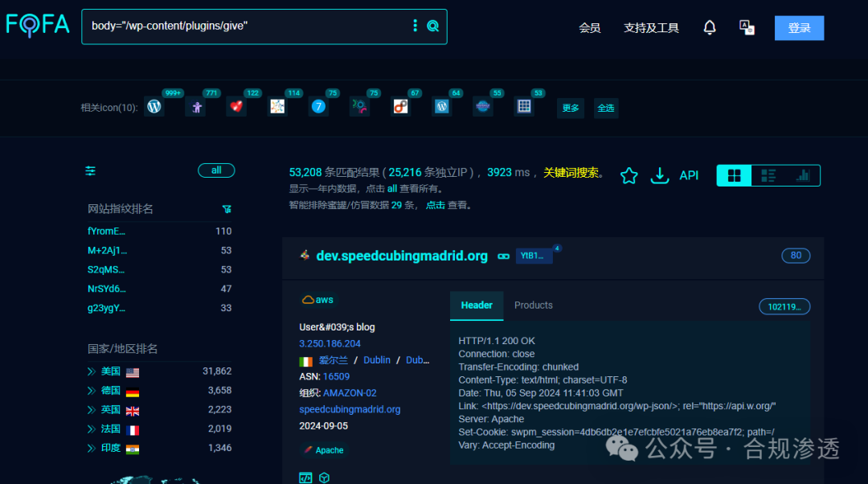The width and height of the screenshot is (868, 484).
Task: Filter by icon with 55 badge
Action: pos(483,107)
